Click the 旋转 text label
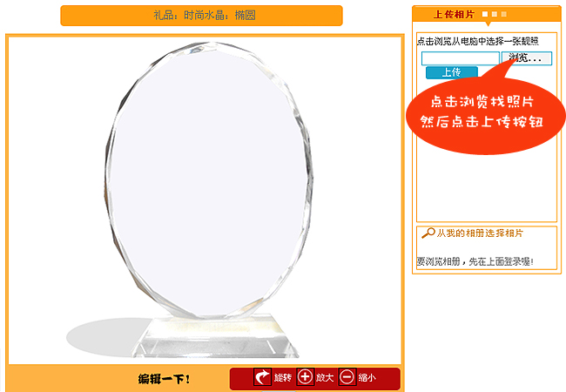The height and width of the screenshot is (392, 566). (283, 378)
